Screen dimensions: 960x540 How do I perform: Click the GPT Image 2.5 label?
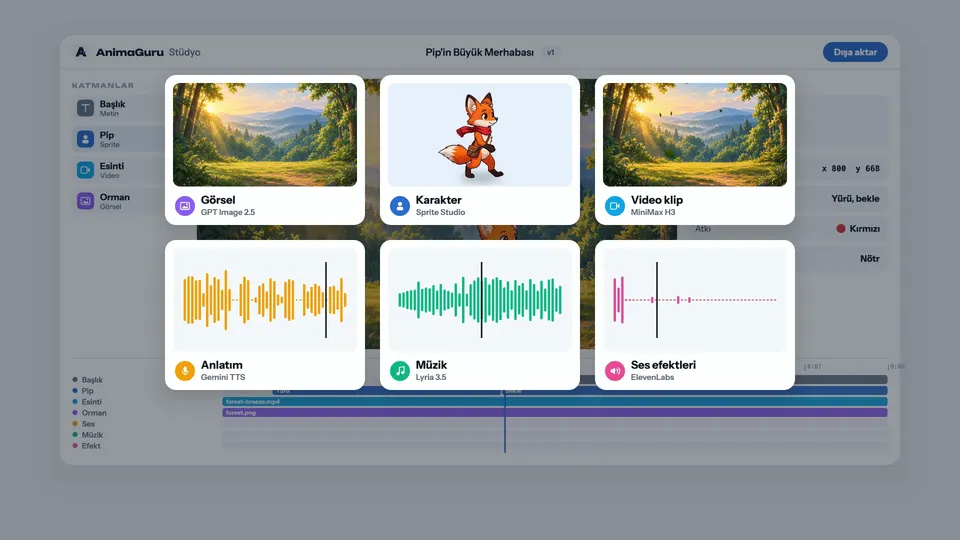(228, 212)
